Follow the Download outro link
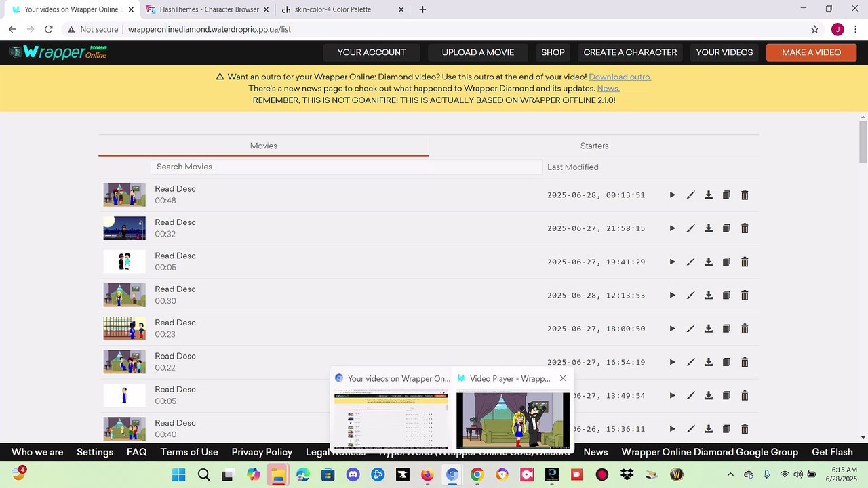The image size is (868, 488). (x=620, y=77)
